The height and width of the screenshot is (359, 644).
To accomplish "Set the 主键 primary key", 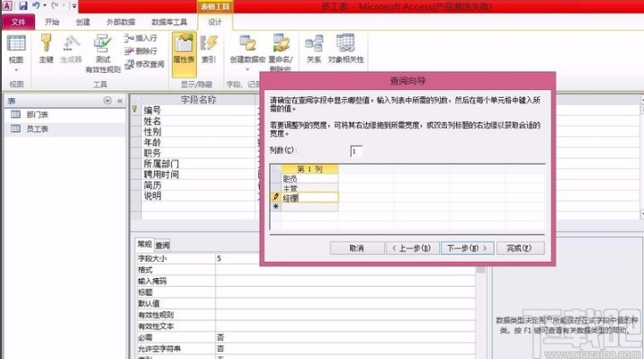I will [x=46, y=49].
